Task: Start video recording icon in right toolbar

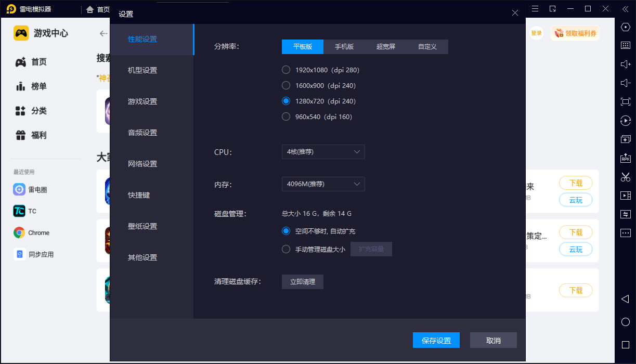Action: coord(626,196)
